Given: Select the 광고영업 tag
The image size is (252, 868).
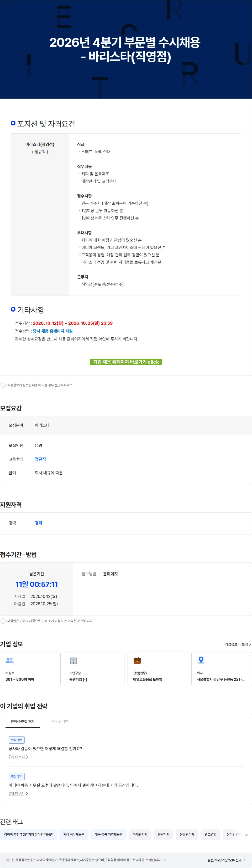Looking at the screenshot, I should click(x=211, y=834).
